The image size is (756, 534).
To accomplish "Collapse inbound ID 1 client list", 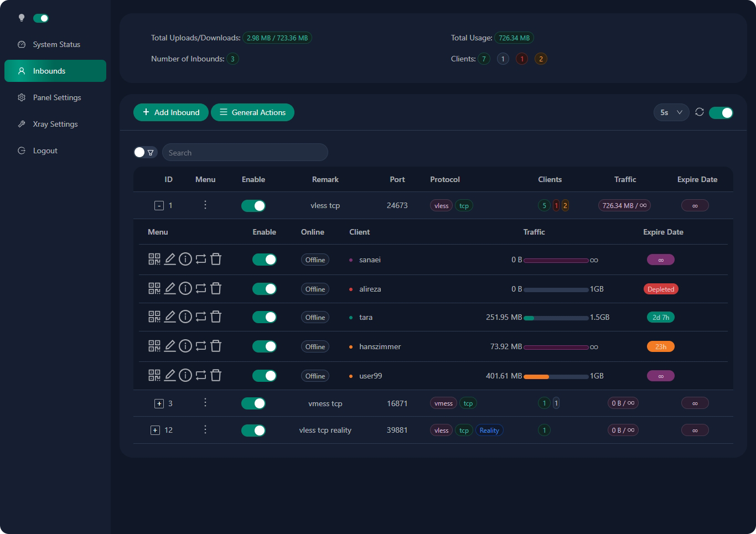I will (x=159, y=206).
